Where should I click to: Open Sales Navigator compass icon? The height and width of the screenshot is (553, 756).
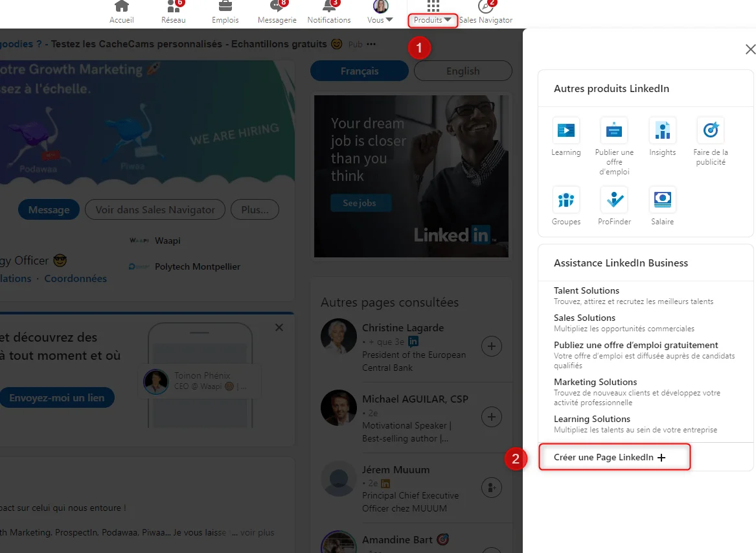coord(485,12)
